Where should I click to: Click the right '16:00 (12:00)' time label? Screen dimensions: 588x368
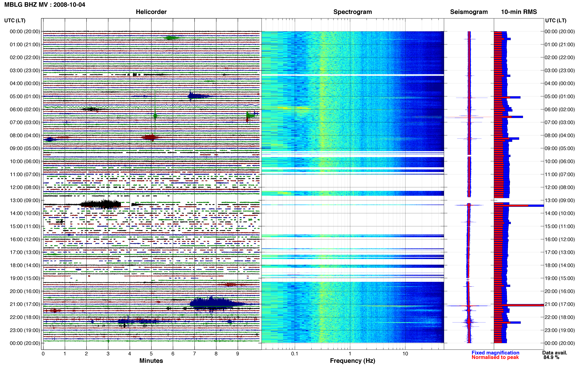[x=560, y=239]
